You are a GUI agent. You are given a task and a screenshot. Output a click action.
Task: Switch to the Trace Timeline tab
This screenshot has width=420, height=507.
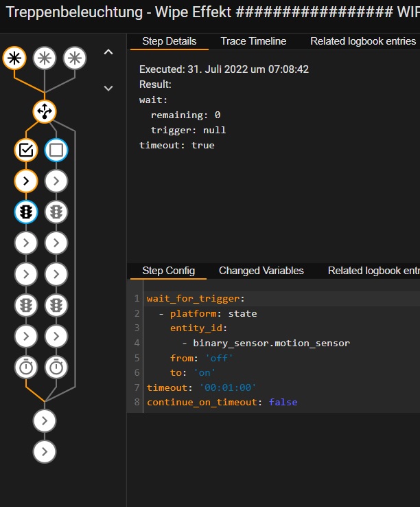coord(253,41)
